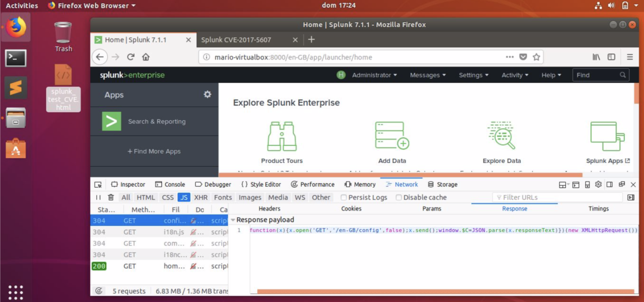Enable Disable cache checkbox
Image resolution: width=644 pixels, height=302 pixels.
[399, 197]
